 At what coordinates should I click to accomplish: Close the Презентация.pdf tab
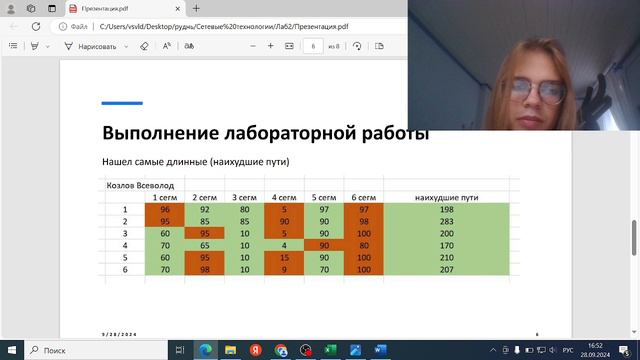coord(178,9)
